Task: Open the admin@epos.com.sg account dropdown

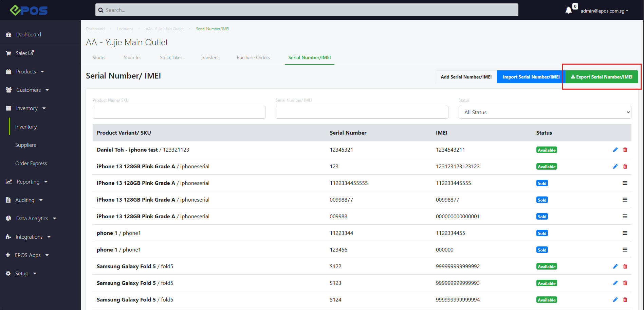Action: pos(604,11)
